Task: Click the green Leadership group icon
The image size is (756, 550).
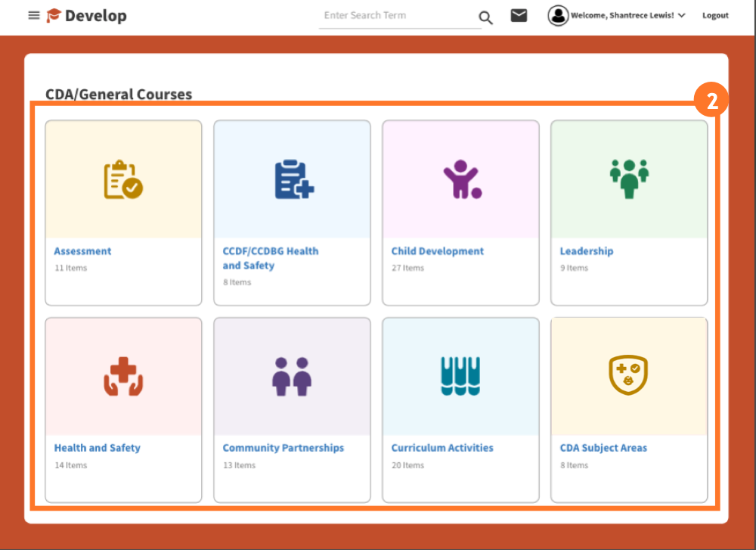Action: coord(629,178)
